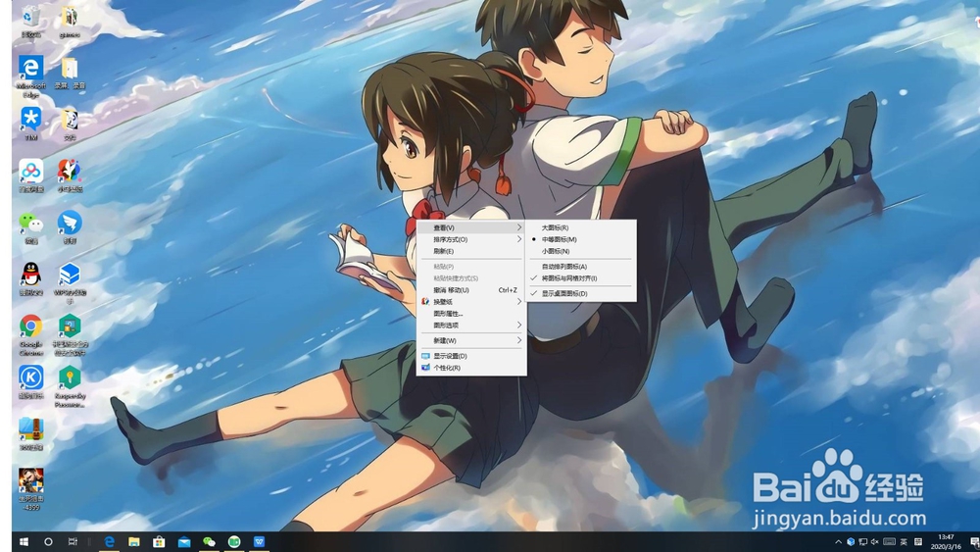Switch input language 英 indicator
The height and width of the screenshot is (552, 980).
click(904, 541)
